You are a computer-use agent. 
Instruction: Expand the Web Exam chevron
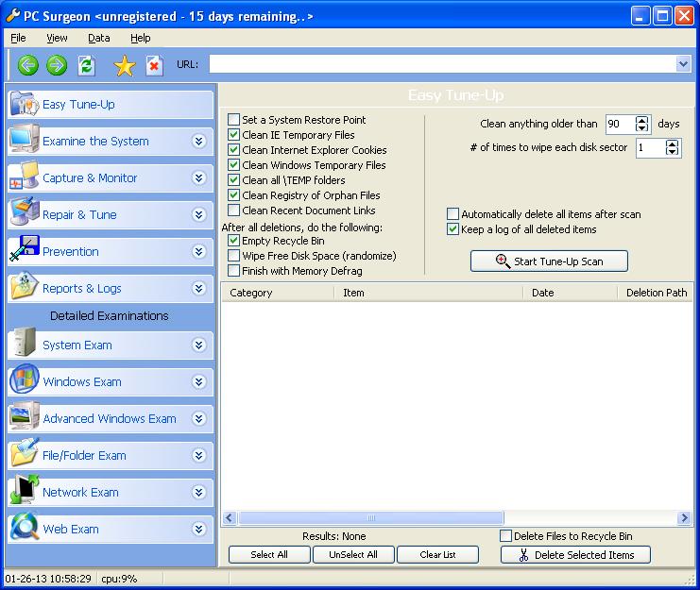(x=198, y=529)
